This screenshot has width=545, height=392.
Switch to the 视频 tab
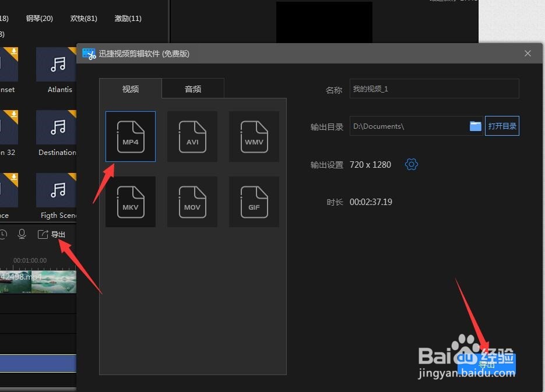(131, 89)
